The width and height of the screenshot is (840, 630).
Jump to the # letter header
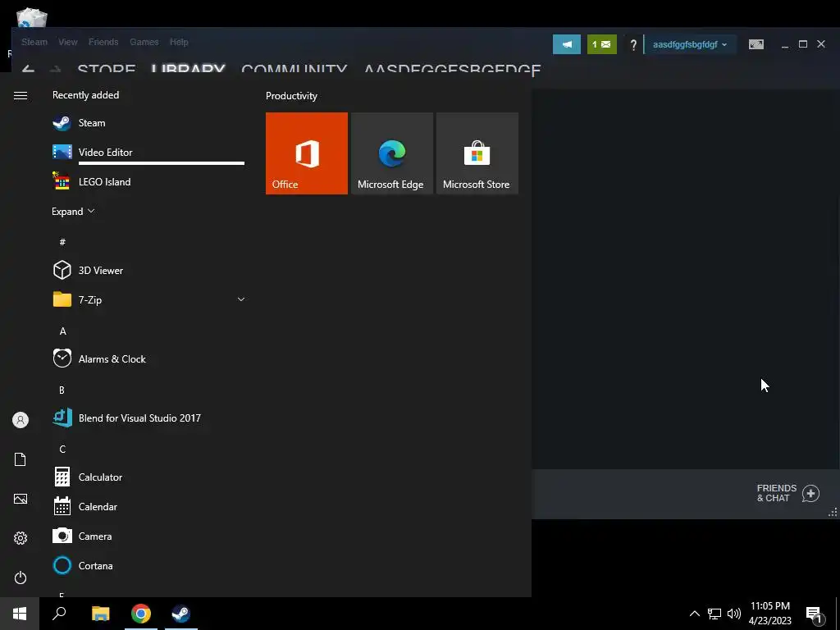coord(62,242)
